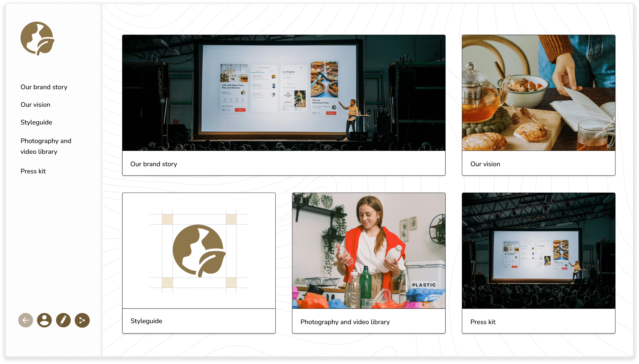Click the share icon button
Viewport: 639px width, 364px height.
click(x=82, y=320)
